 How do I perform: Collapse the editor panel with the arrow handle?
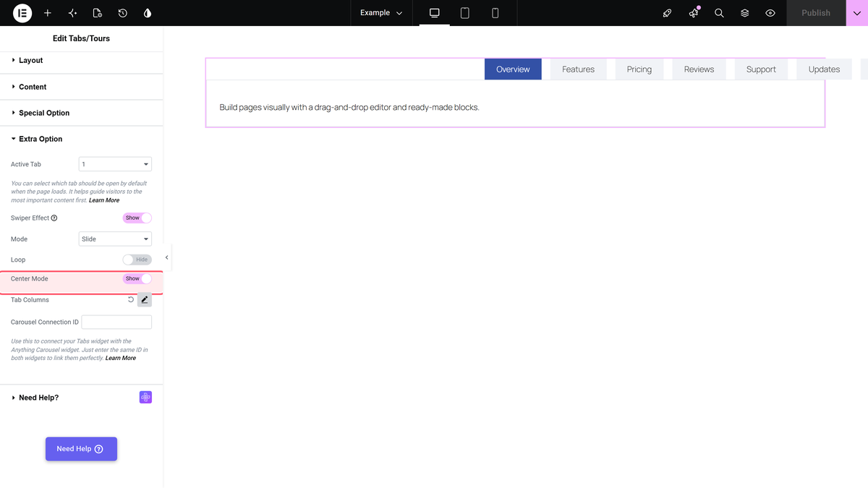click(167, 257)
